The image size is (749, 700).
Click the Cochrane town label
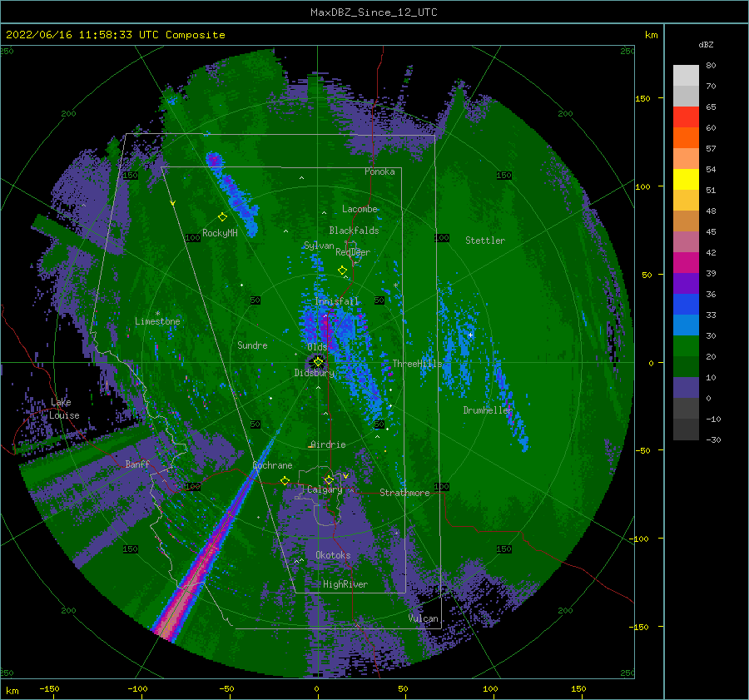(x=272, y=465)
